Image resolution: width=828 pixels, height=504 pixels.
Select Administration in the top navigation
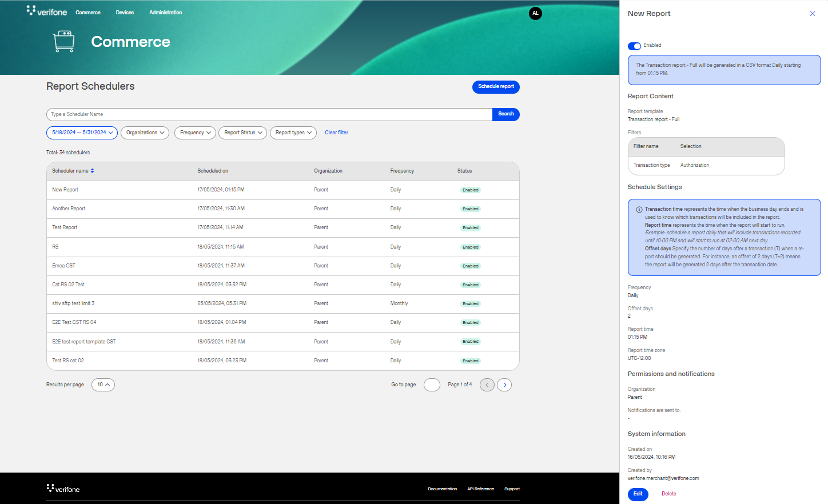[x=165, y=12]
